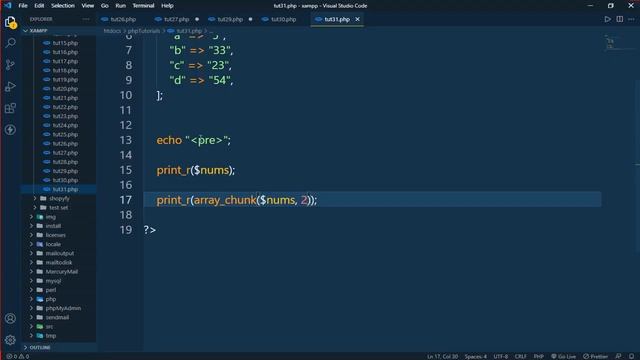Expand the shopyfy folder
The width and height of the screenshot is (640, 360).
[x=59, y=198]
